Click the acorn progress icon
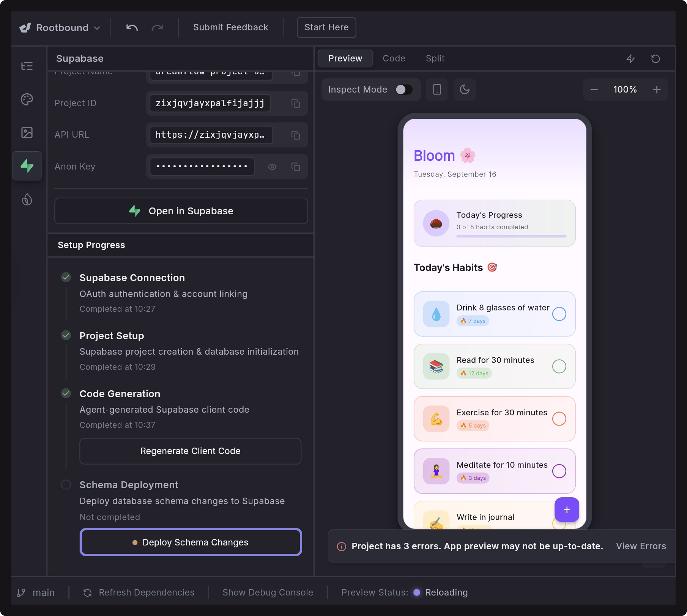Image resolution: width=687 pixels, height=616 pixels. (436, 223)
